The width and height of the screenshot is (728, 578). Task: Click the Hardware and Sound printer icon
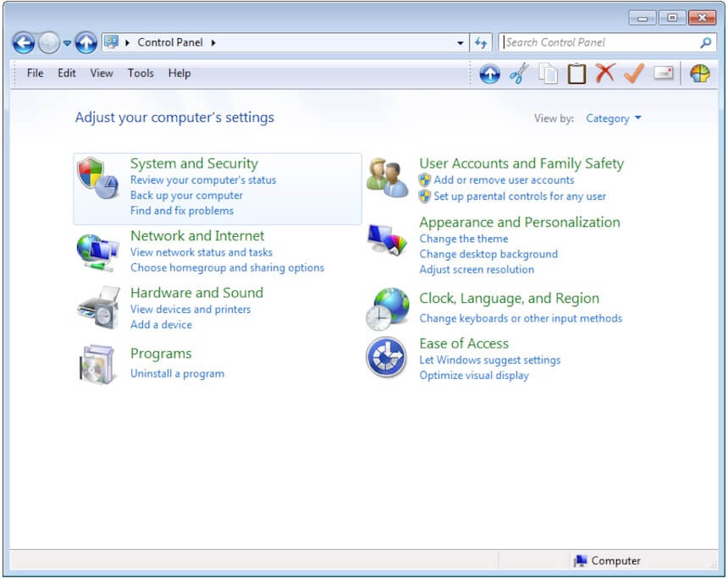pos(98,307)
